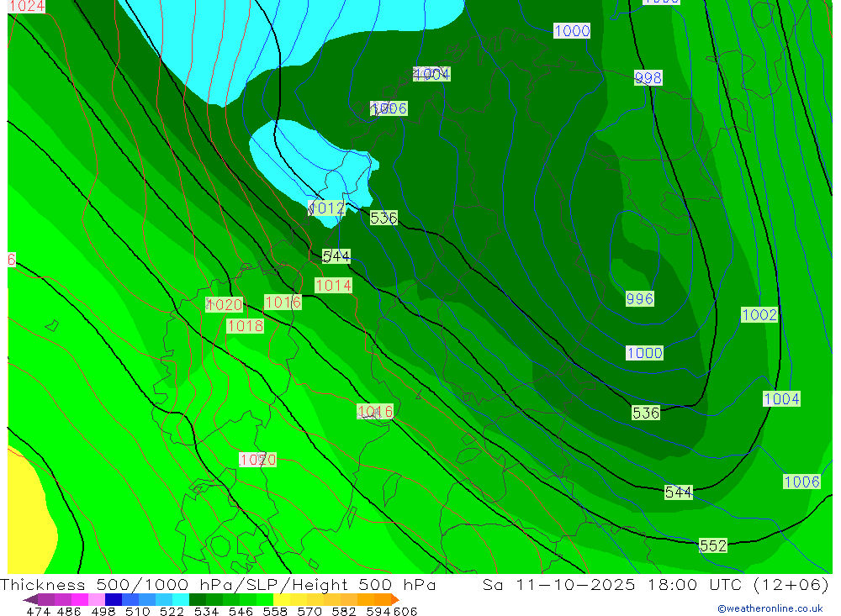Open the weatheronline.co.uk copyright link
The image size is (841, 616).
click(770, 608)
